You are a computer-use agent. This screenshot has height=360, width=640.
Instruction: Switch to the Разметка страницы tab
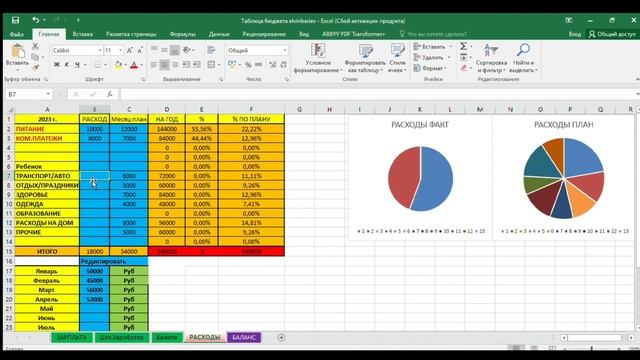pos(131,34)
